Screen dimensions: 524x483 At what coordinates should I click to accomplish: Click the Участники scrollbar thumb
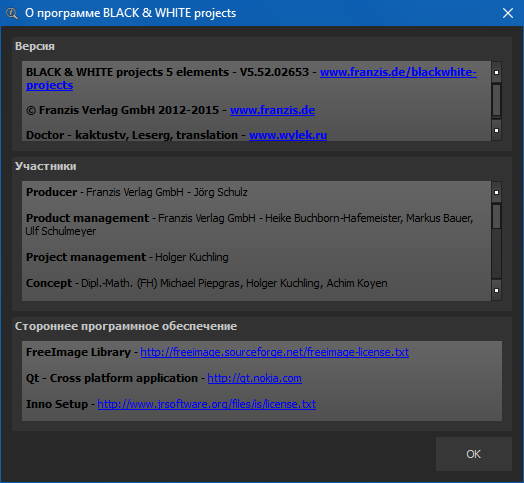click(x=496, y=216)
